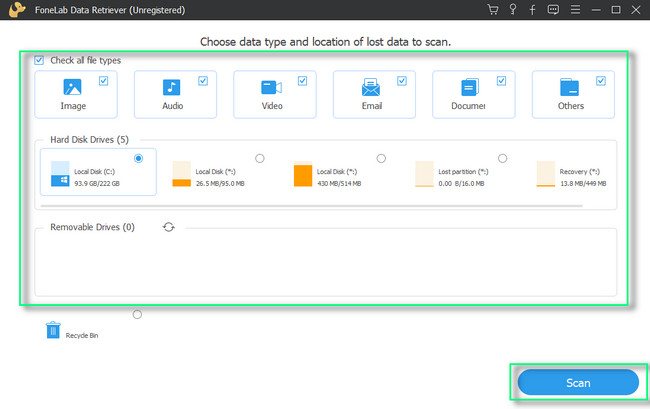Start the Scan
The image size is (650, 409).
[x=578, y=382]
